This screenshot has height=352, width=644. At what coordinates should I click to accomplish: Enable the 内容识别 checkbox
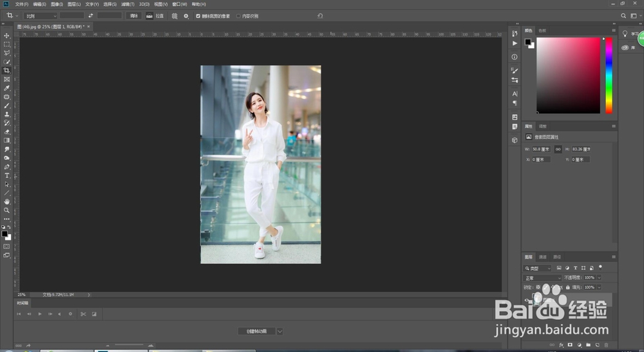tap(238, 15)
